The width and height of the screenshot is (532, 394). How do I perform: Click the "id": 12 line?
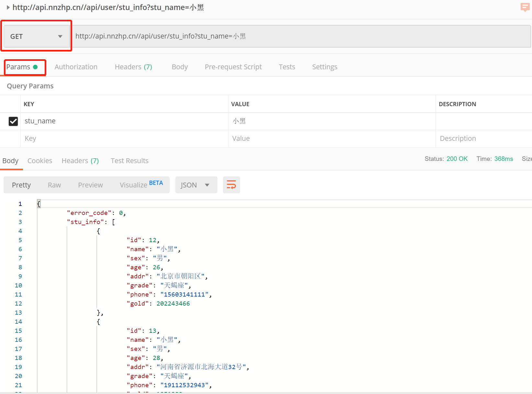point(143,240)
